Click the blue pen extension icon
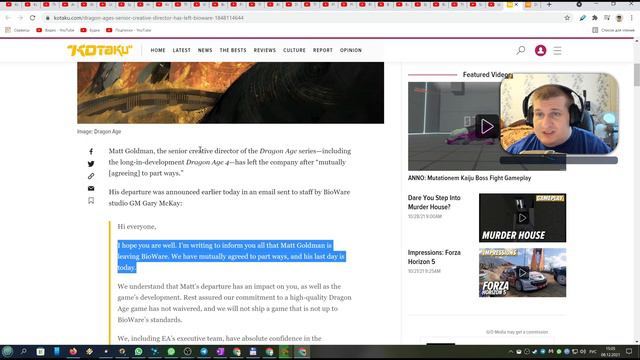Viewport: 640px width, 360px height. 582,18
